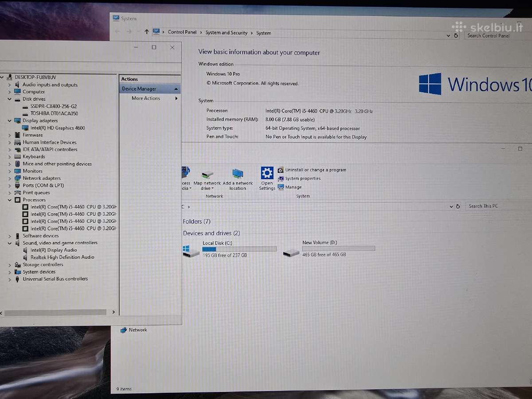532x399 pixels.
Task: Click the Audio inputs and outputs speaker icon
Action: [x=18, y=85]
